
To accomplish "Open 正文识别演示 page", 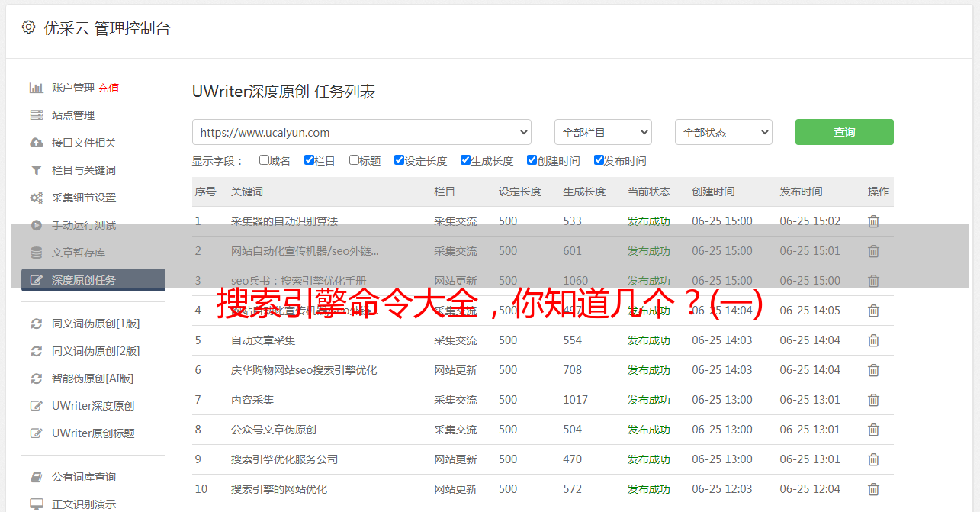I will point(84,504).
